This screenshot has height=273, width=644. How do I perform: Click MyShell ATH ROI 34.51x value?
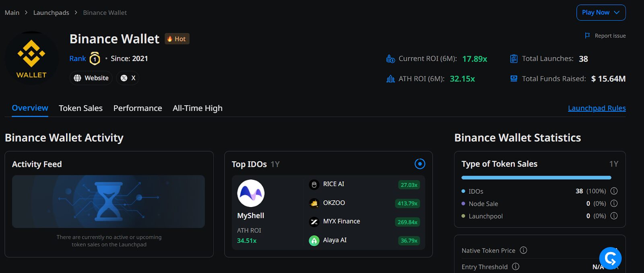pyautogui.click(x=247, y=240)
